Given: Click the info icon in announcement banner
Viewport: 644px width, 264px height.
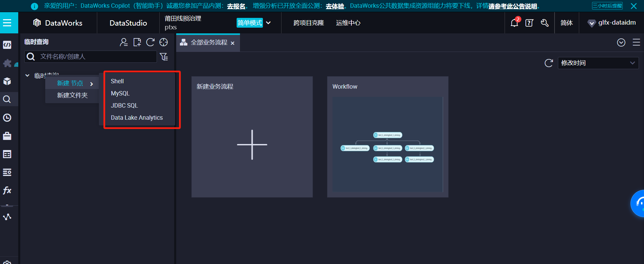Looking at the screenshot, I should point(34,6).
